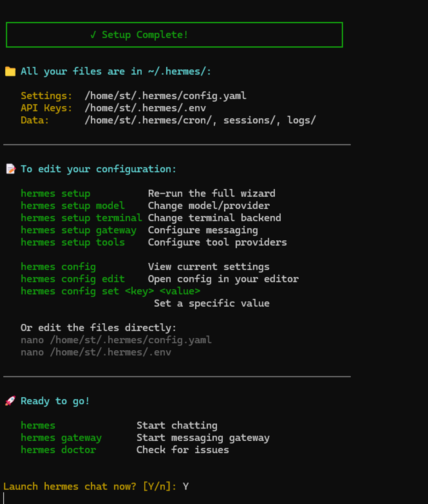Viewport: 428px width, 504px height.
Task: Click the typed Y answer
Action: (x=186, y=487)
